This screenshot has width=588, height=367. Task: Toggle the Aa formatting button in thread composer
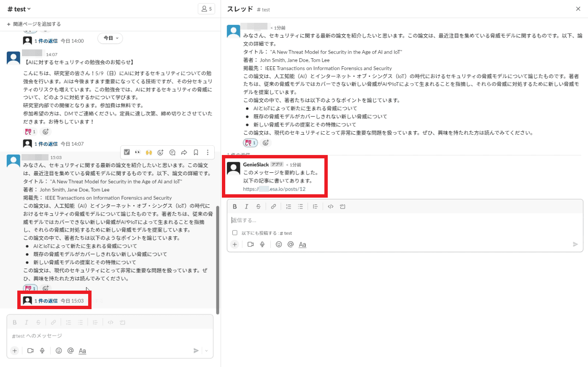point(302,245)
